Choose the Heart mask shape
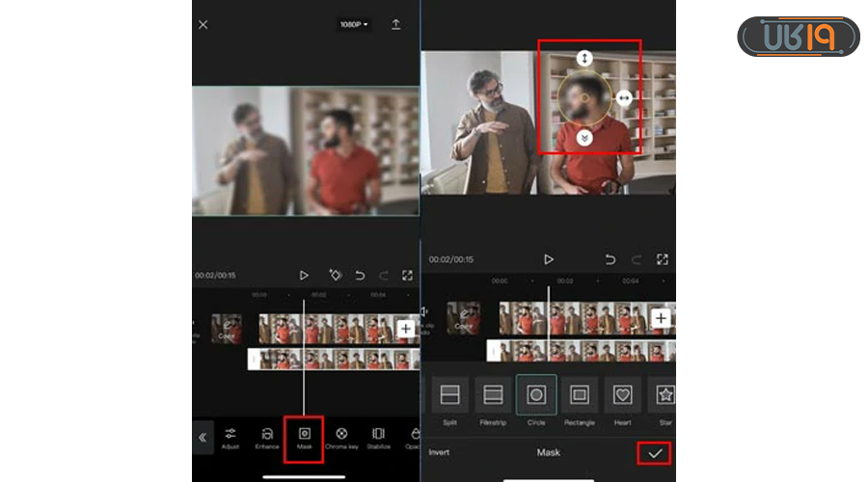This screenshot has width=868, height=482. pos(622,401)
